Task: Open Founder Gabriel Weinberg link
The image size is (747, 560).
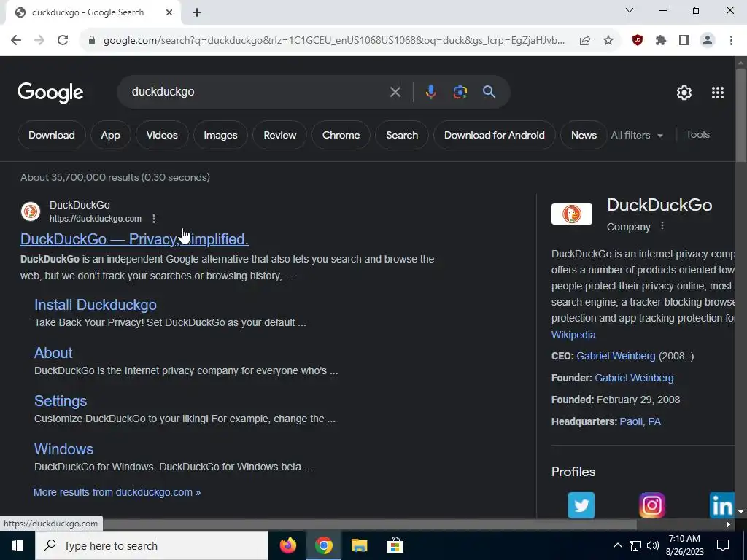Action: click(634, 378)
